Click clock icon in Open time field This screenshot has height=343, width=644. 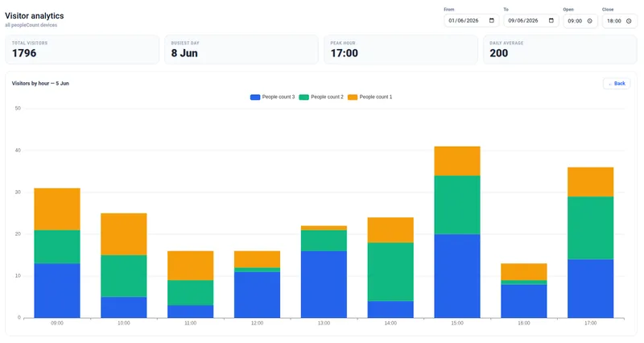coord(590,21)
